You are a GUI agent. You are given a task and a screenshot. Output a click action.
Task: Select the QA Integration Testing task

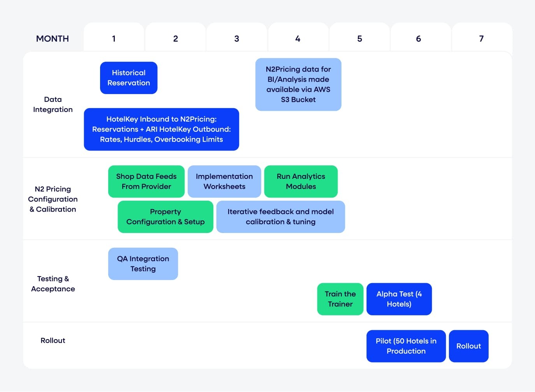(143, 264)
